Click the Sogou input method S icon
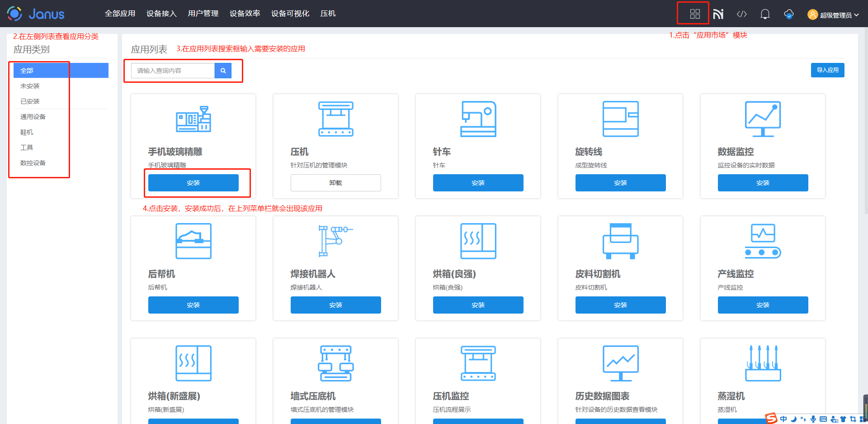 pyautogui.click(x=771, y=419)
